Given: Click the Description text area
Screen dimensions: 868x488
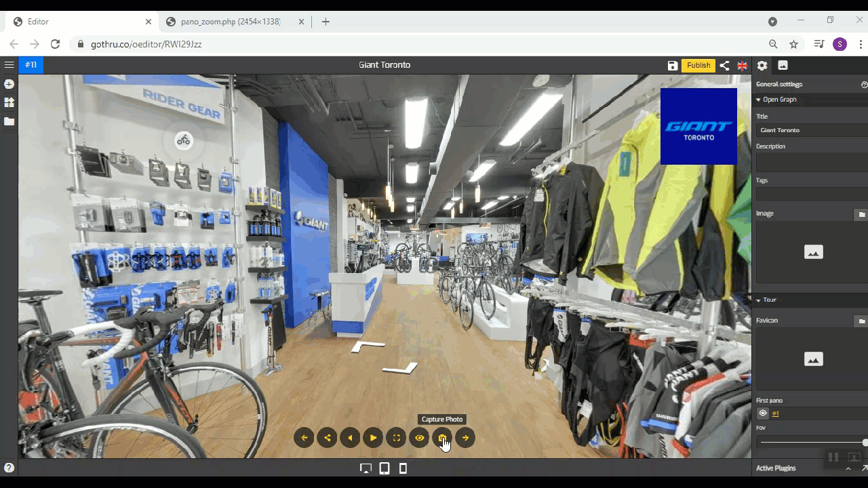Looking at the screenshot, I should [812, 162].
